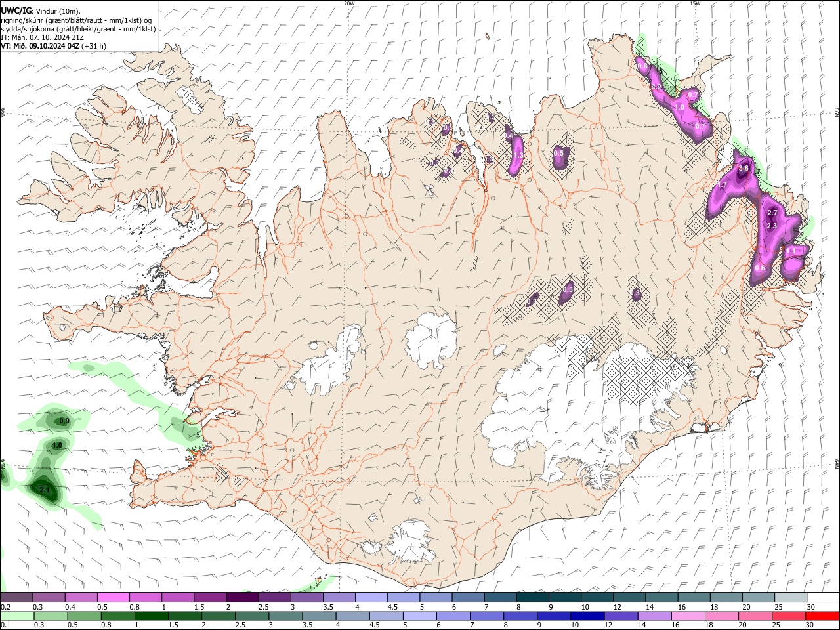Viewport: 840px width, 630px height.
Task: Pick the bright pink snow swatch between 0.5 and 0.8
Action: pyautogui.click(x=113, y=598)
